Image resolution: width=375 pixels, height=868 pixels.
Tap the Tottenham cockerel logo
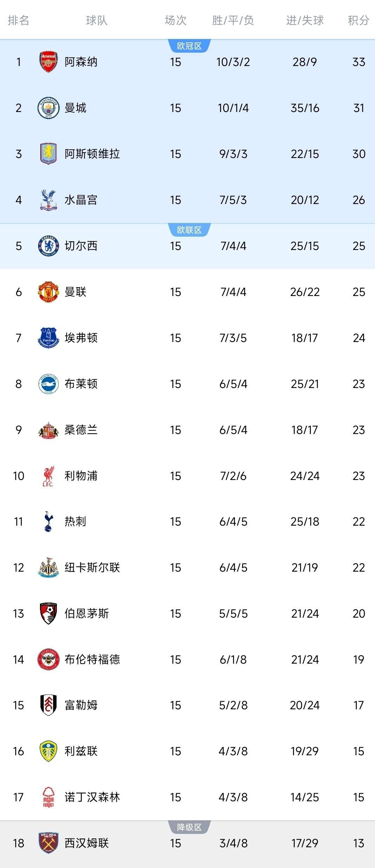click(x=48, y=522)
